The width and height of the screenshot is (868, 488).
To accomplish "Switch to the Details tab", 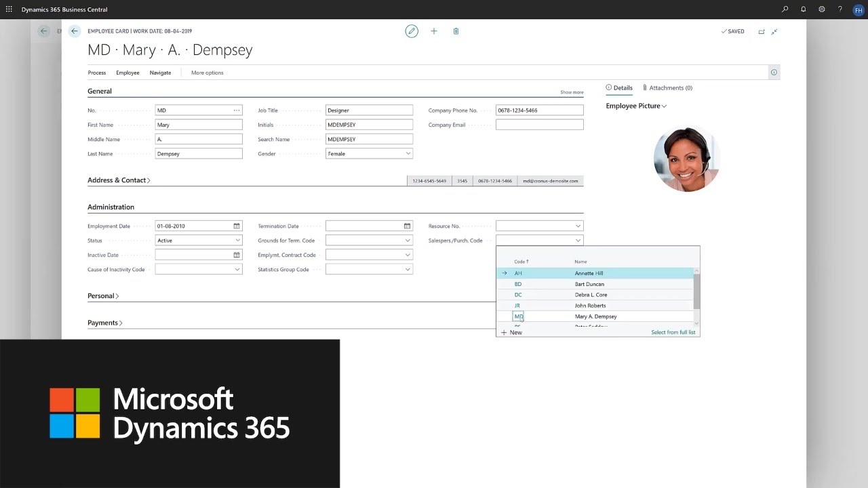I will [619, 87].
